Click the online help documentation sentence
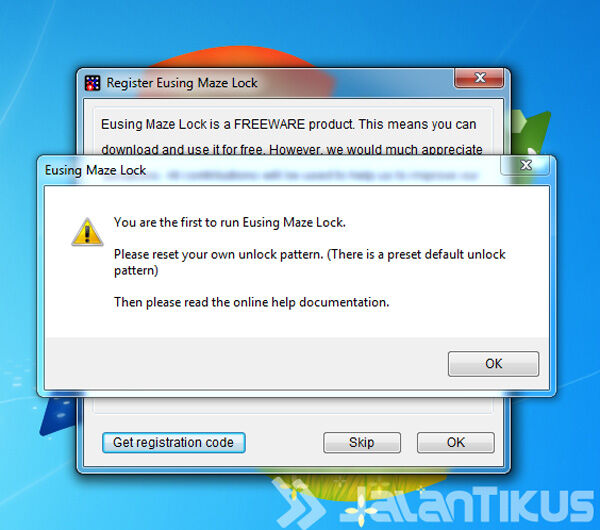The width and height of the screenshot is (600, 530). (x=251, y=302)
